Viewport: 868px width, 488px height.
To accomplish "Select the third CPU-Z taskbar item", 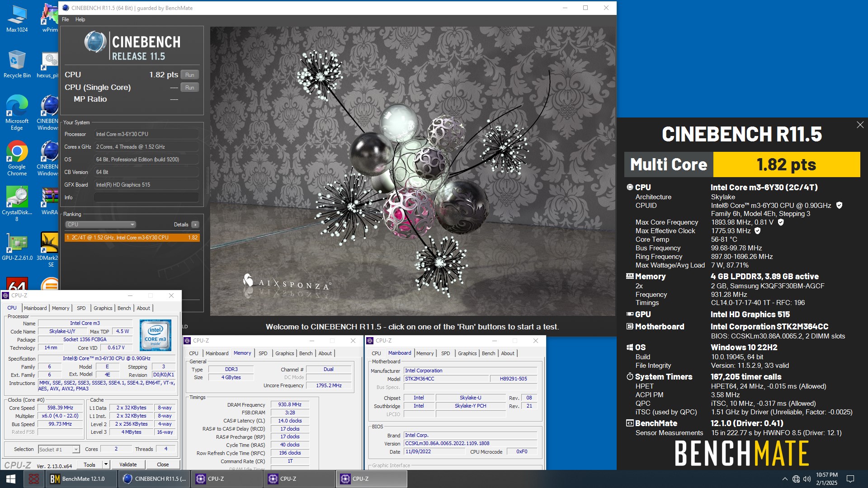I will pyautogui.click(x=372, y=479).
